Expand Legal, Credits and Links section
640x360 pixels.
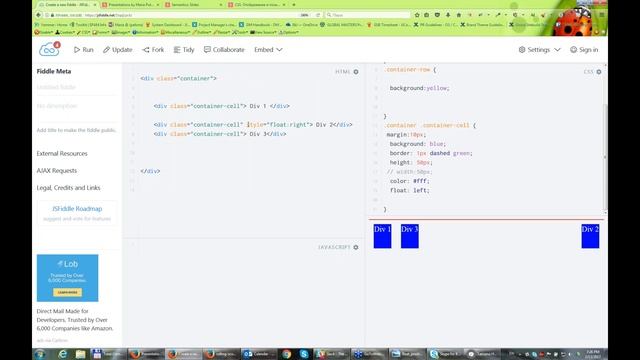pos(68,188)
